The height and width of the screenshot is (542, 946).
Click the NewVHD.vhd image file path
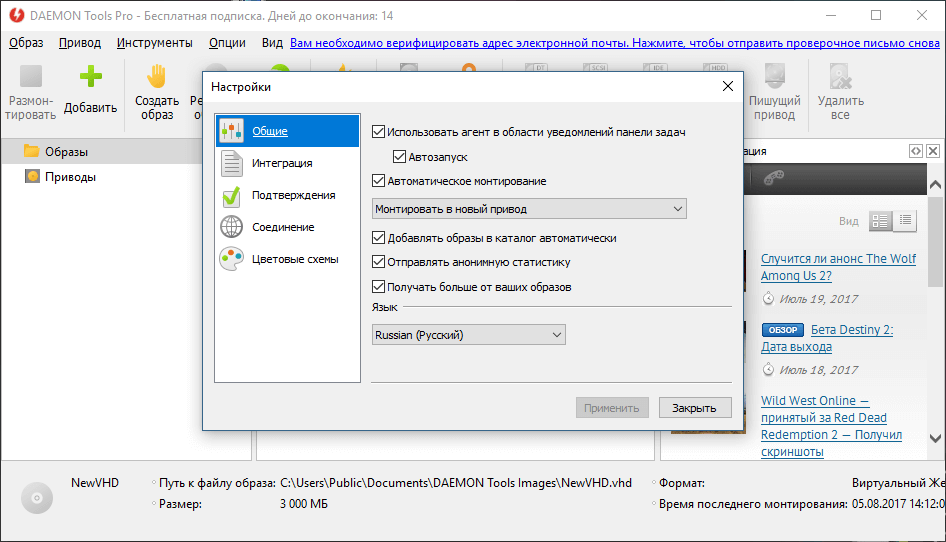pyautogui.click(x=456, y=483)
